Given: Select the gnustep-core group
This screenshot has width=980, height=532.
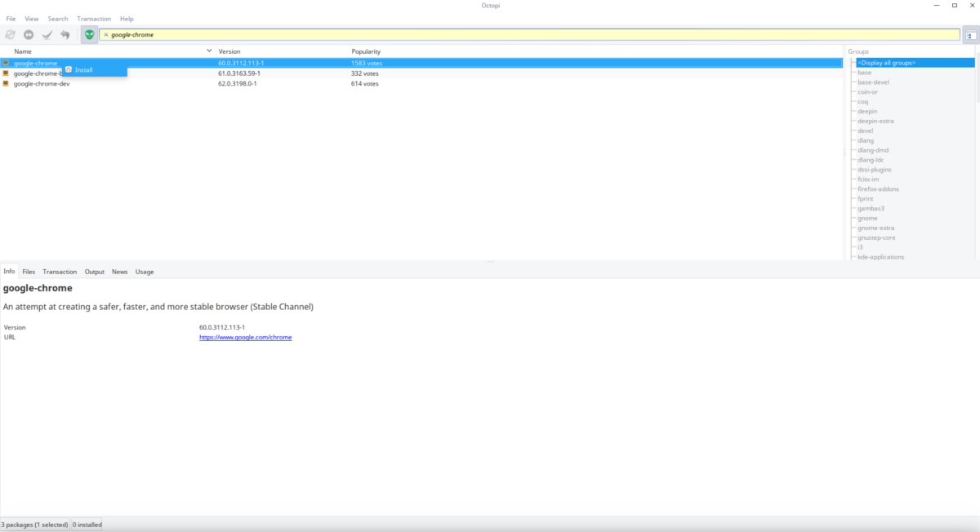Looking at the screenshot, I should (x=876, y=237).
